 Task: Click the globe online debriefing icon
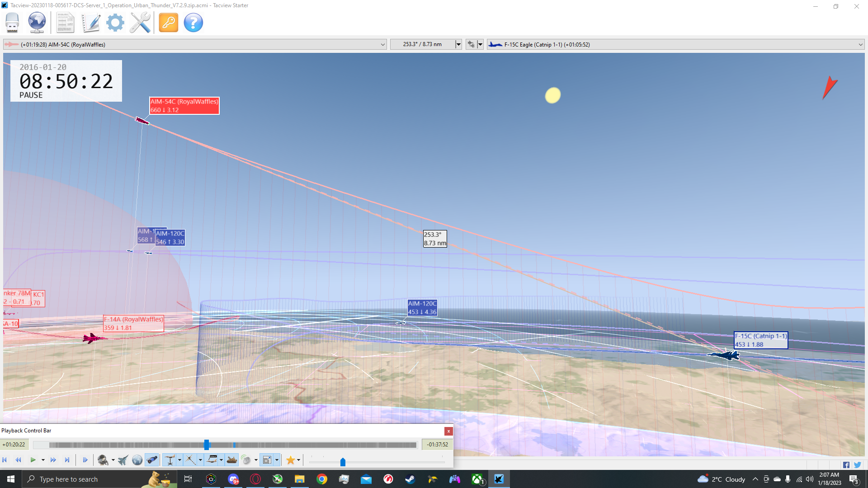37,23
